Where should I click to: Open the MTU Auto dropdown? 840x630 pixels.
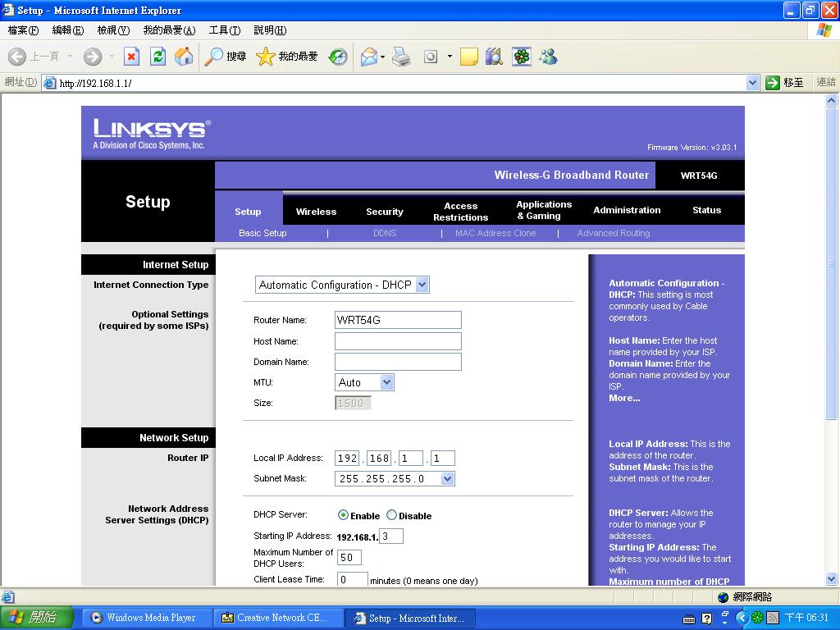click(x=364, y=382)
